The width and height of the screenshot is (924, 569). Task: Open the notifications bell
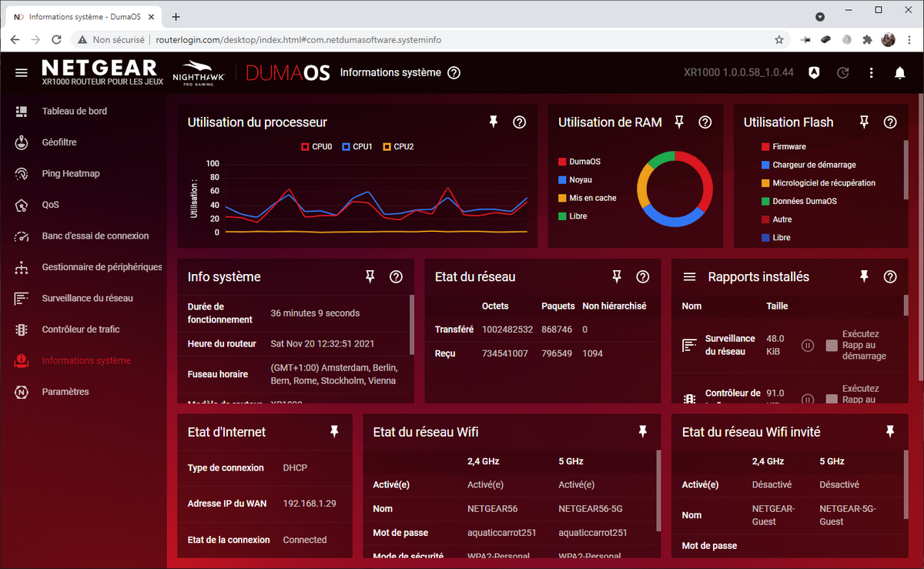(x=899, y=72)
